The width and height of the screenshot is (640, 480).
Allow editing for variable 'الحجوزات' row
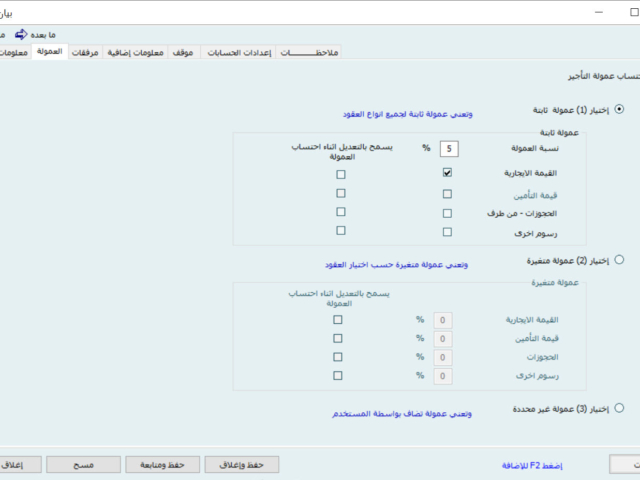click(338, 357)
